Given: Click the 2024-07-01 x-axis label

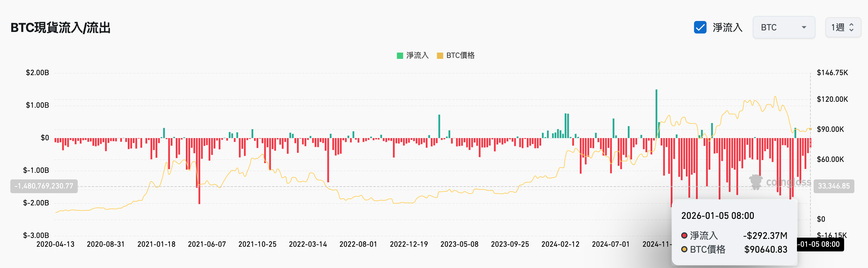Looking at the screenshot, I should pos(610,244).
